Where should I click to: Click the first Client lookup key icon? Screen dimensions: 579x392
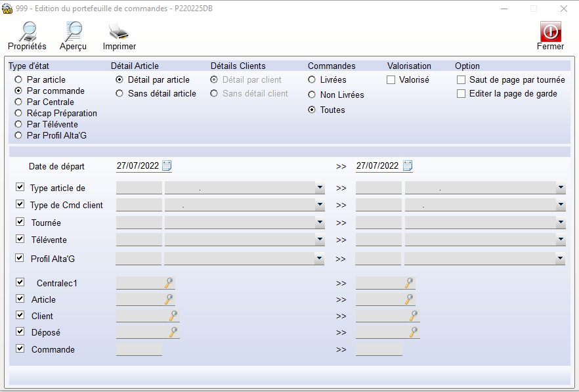coord(173,316)
